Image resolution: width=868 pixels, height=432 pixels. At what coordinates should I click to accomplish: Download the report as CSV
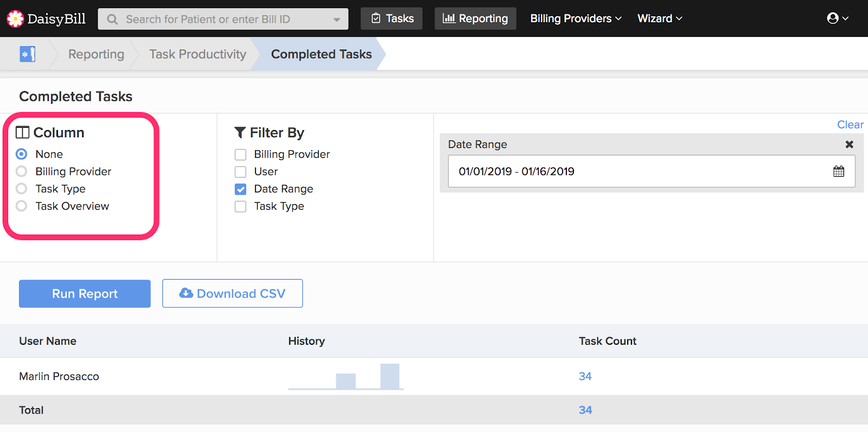232,294
